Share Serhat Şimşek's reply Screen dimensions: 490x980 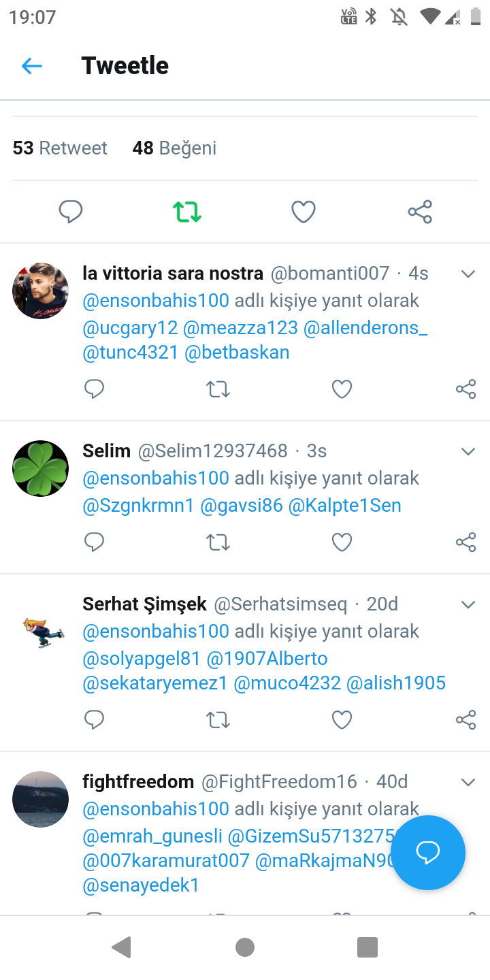[466, 719]
